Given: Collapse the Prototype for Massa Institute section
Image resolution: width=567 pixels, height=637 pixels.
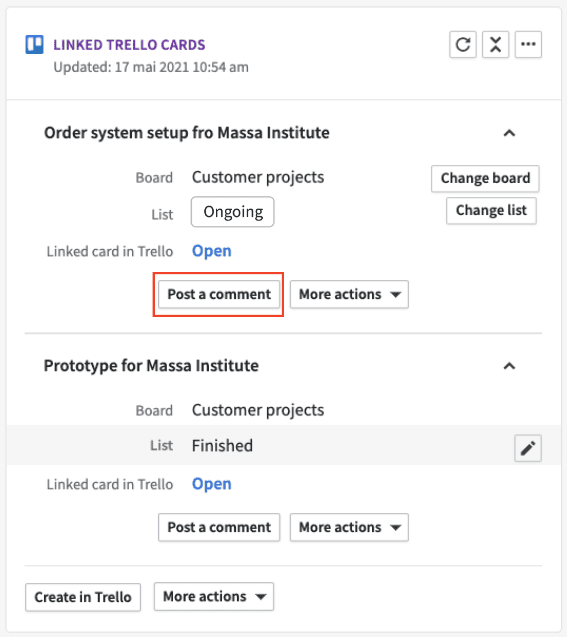Looking at the screenshot, I should [509, 366].
